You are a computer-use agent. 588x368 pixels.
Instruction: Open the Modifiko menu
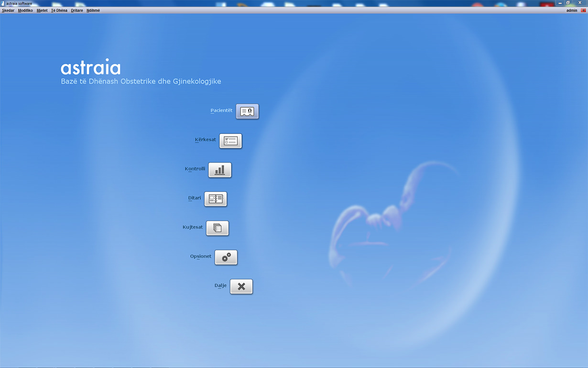tap(25, 11)
